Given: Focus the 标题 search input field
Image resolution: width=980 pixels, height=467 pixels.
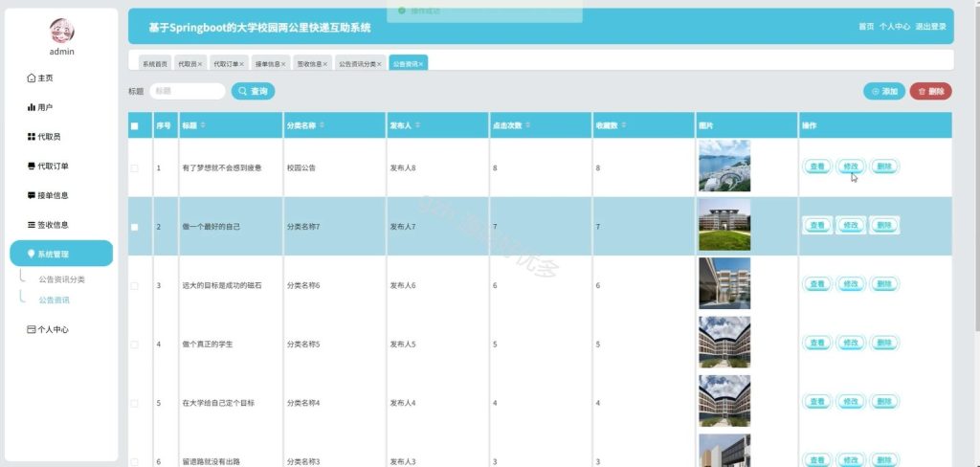Looking at the screenshot, I should point(188,91).
